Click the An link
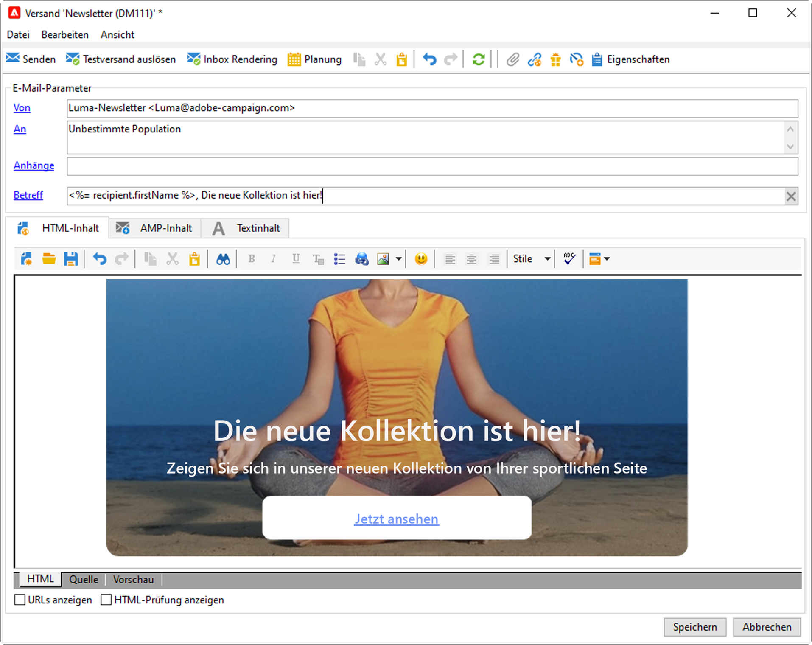 (20, 129)
